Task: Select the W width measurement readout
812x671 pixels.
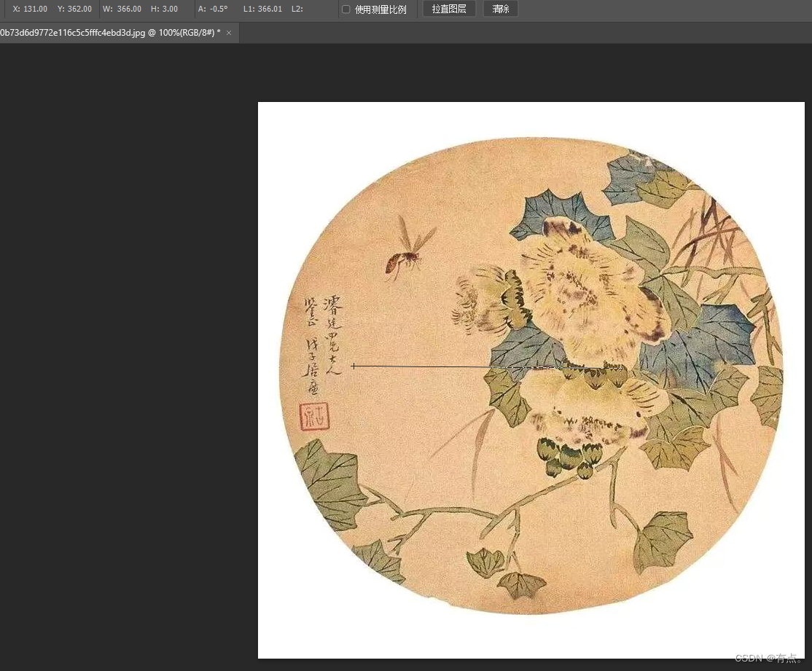Action: [121, 9]
